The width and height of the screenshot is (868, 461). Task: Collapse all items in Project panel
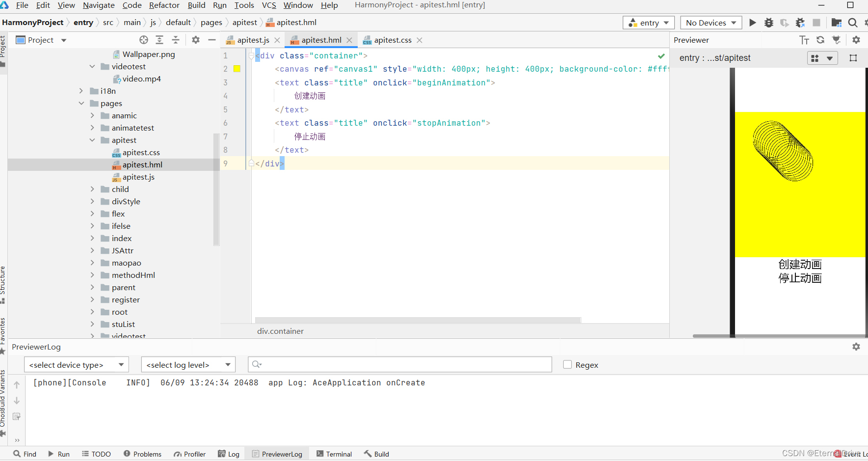click(x=176, y=40)
